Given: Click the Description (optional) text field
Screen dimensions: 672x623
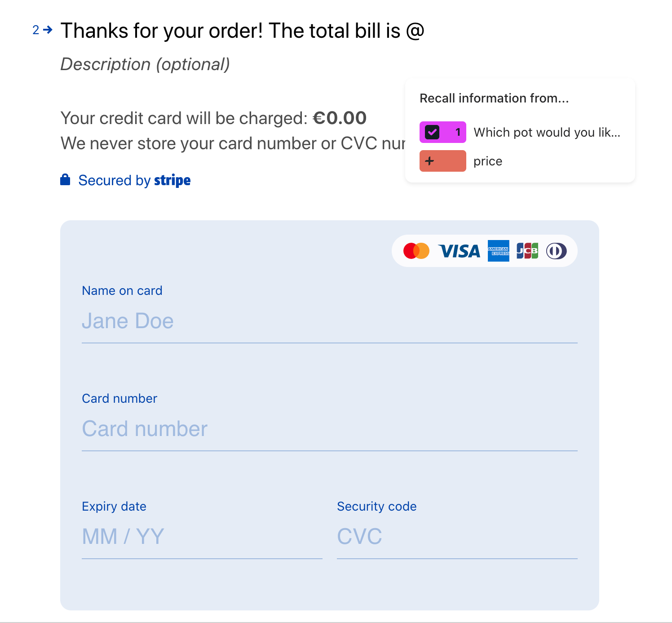Looking at the screenshot, I should (145, 64).
